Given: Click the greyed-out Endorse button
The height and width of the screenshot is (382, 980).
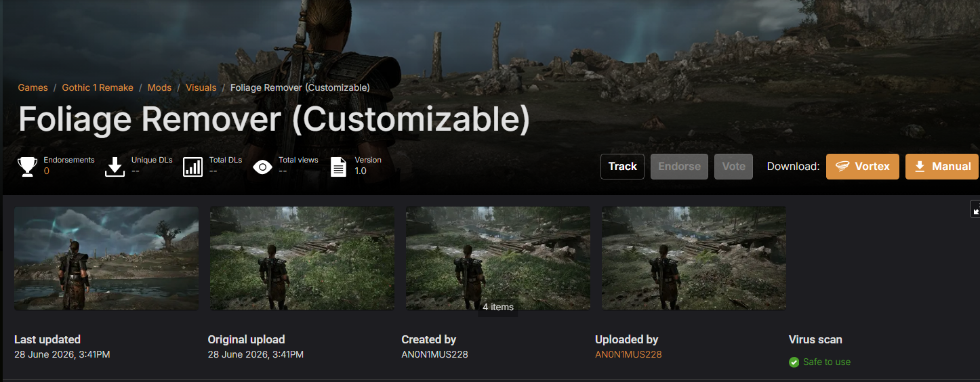Looking at the screenshot, I should pos(679,167).
